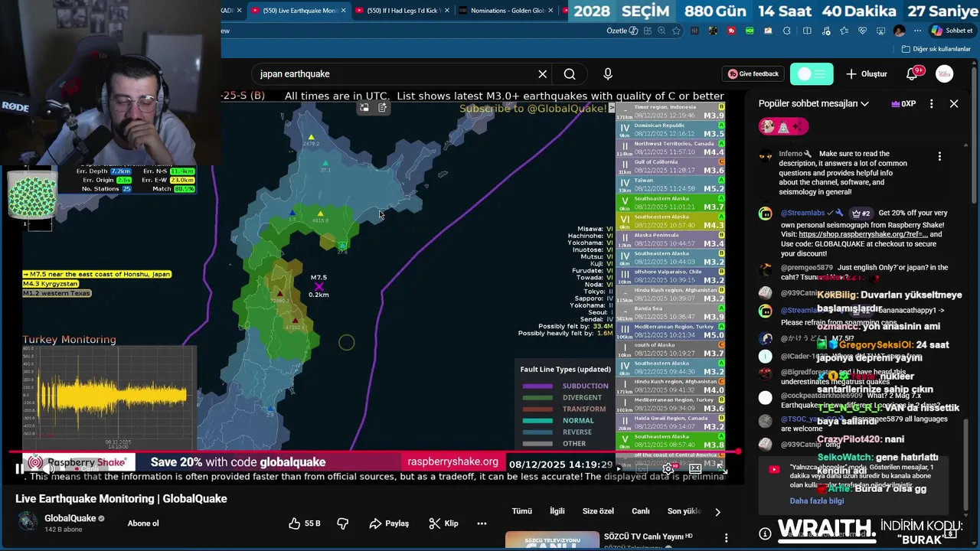The image size is (980, 551).
Task: Open the browser extensions puzzle icon
Action: 787,31
